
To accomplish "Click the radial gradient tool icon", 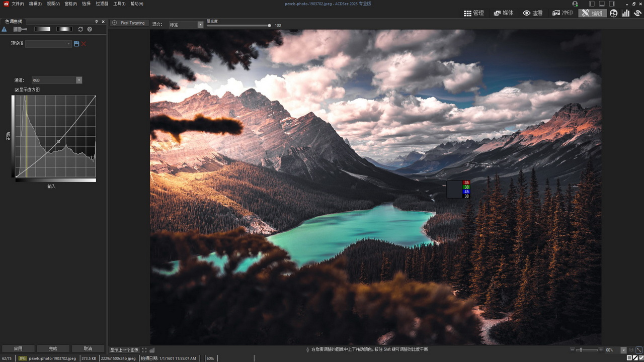I will point(64,29).
